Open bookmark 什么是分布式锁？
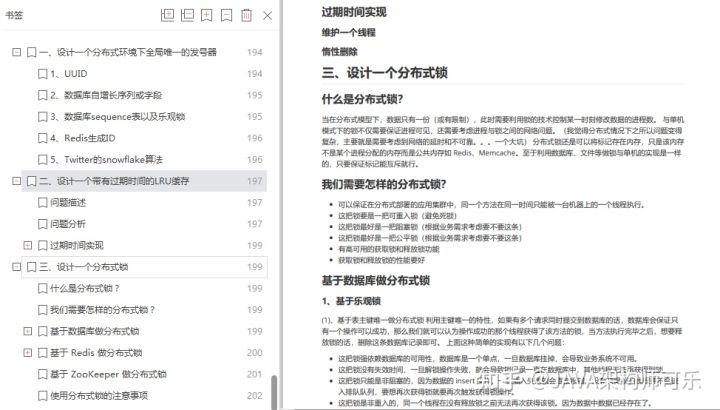 point(85,288)
